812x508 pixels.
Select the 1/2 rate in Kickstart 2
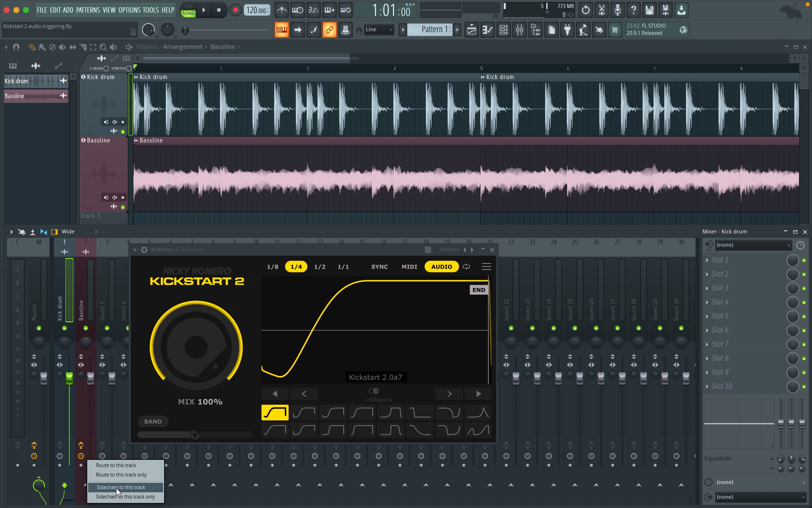pyautogui.click(x=320, y=267)
